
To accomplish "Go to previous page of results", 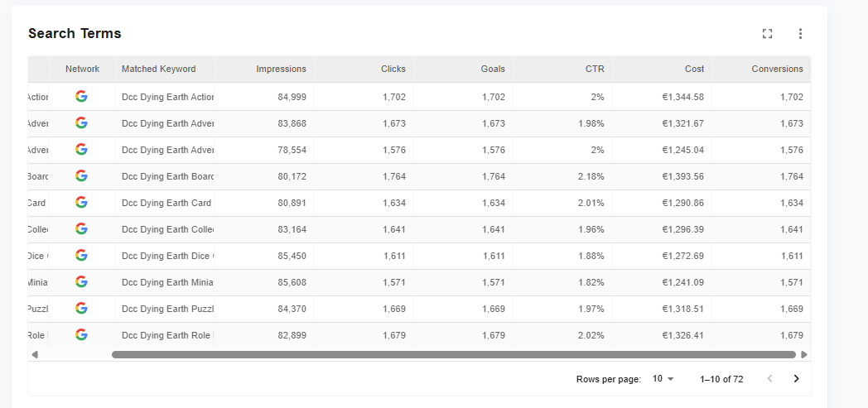I will 769,379.
